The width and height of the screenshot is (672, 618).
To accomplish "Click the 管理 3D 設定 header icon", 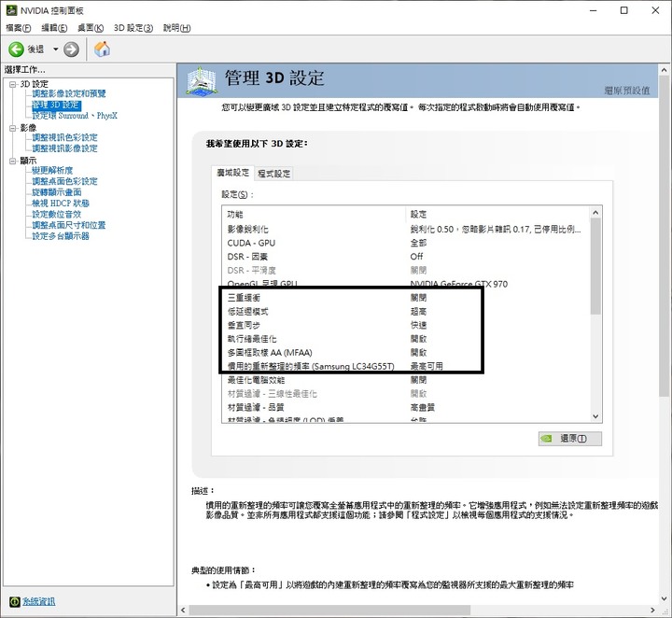I will [202, 80].
